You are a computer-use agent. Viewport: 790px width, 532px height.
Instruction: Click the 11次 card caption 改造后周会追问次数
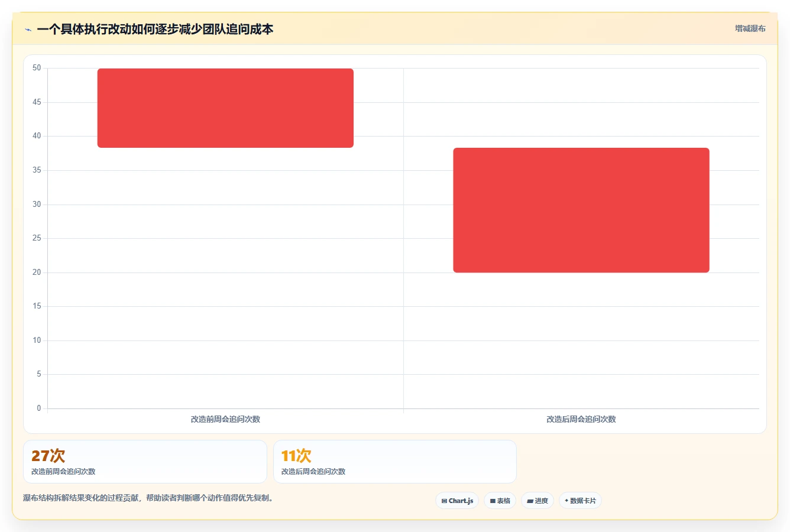(313, 472)
